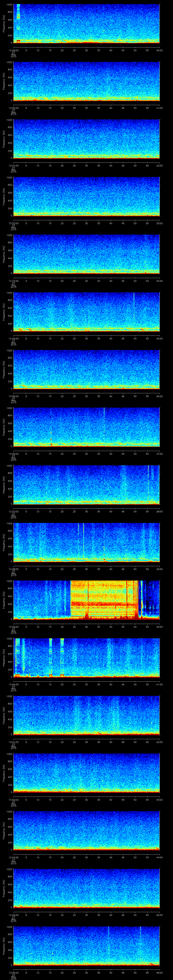Image resolution: width=173 pixels, height=980 pixels.
Task: Click the 13:39:00 start time label
Action: (13, 627)
